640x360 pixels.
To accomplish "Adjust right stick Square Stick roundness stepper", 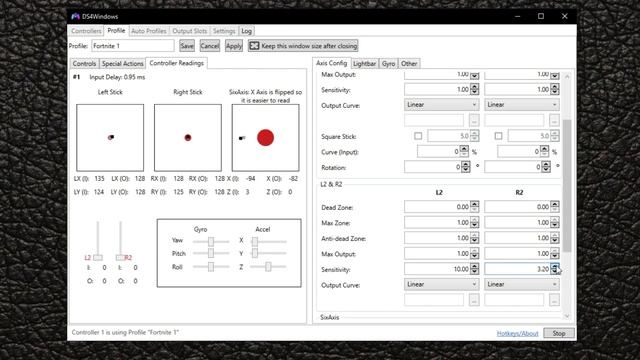I will click(554, 136).
